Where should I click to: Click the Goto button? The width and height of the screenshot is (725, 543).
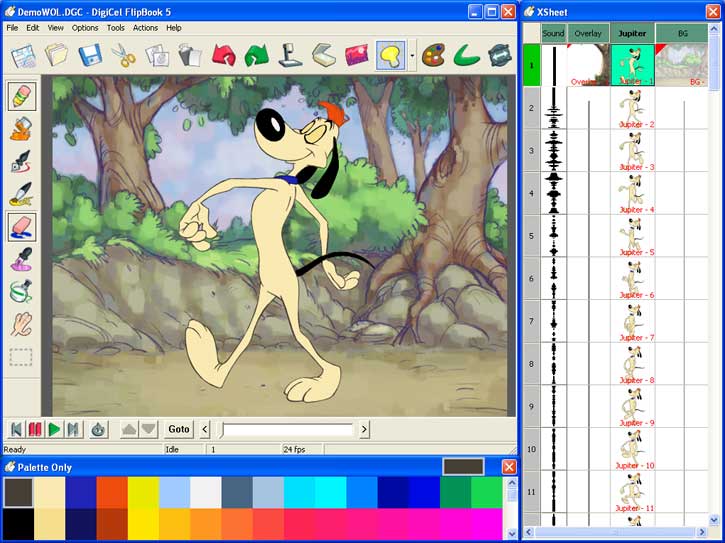click(x=179, y=430)
